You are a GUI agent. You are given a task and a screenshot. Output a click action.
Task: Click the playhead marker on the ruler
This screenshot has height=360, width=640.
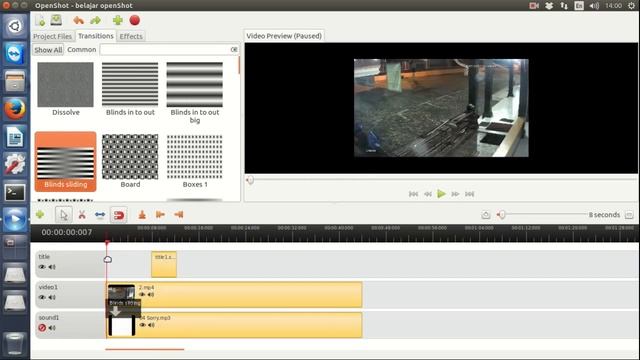tap(107, 242)
